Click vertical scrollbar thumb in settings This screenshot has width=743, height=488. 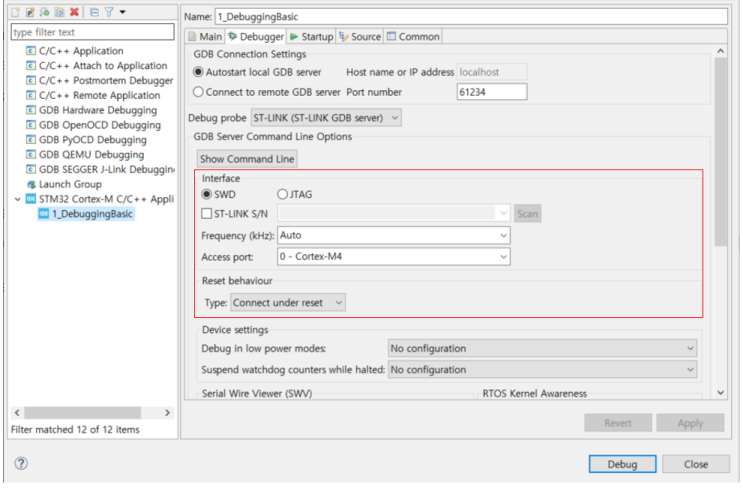click(721, 152)
